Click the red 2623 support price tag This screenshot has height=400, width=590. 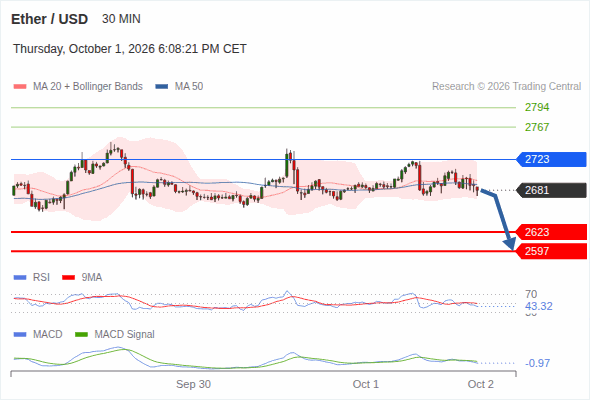551,232
